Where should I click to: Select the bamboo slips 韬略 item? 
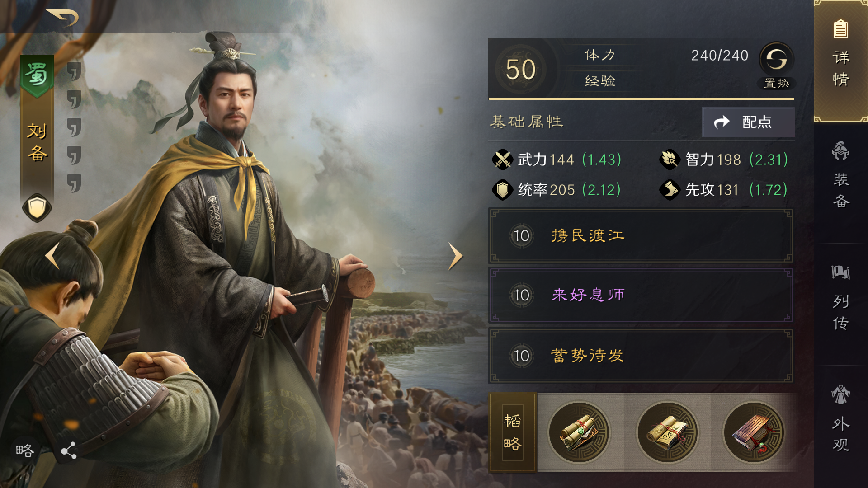click(x=754, y=432)
